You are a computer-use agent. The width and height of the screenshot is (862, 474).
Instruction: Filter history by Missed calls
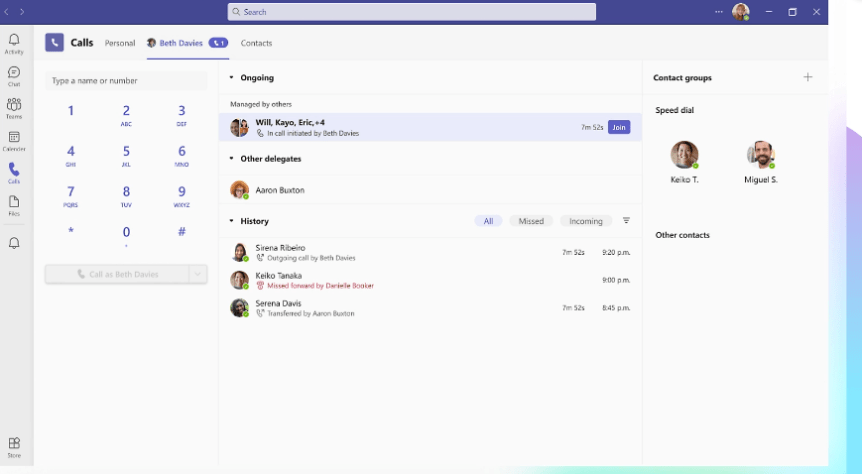[x=531, y=221]
